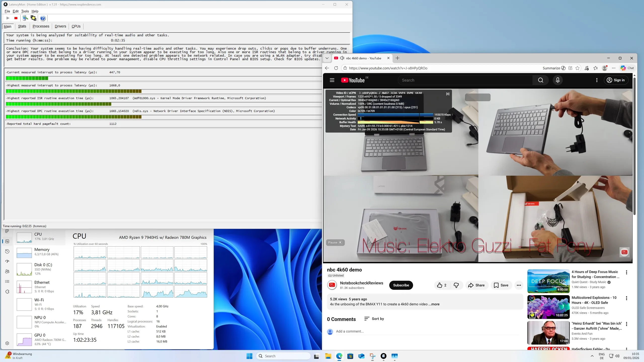Image resolution: width=644 pixels, height=362 pixels.
Task: Expand the description with ...more link
Action: pos(434,304)
